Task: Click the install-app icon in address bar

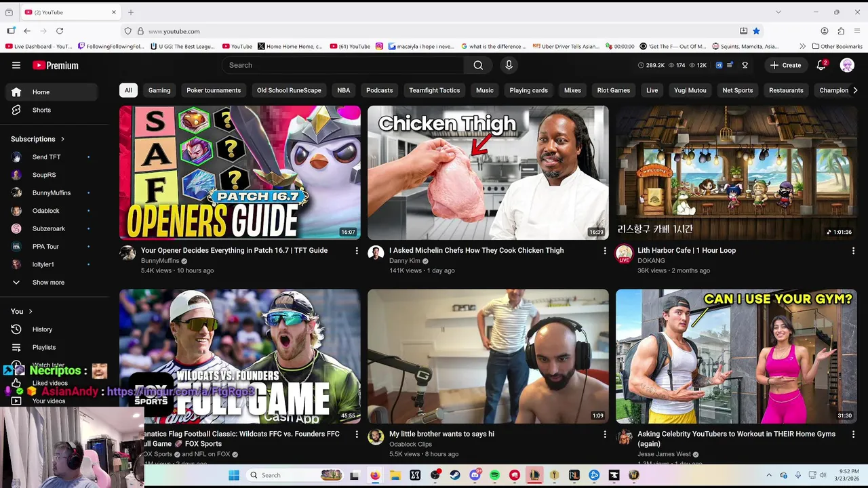Action: click(x=743, y=31)
